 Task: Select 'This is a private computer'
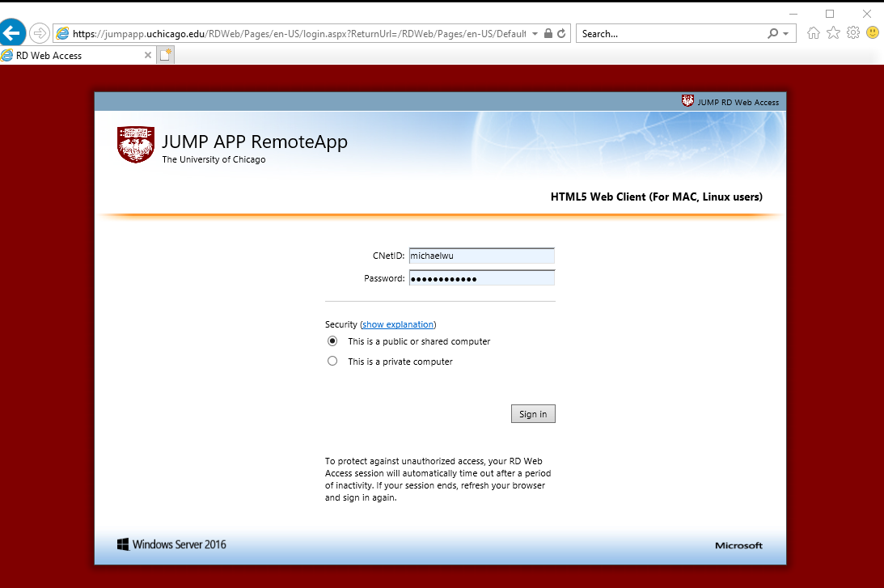(x=332, y=361)
